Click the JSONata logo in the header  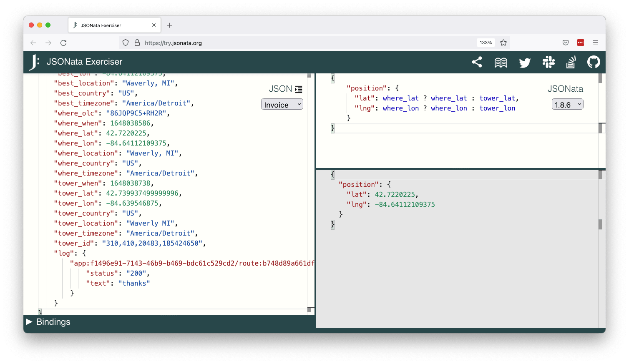pos(34,62)
